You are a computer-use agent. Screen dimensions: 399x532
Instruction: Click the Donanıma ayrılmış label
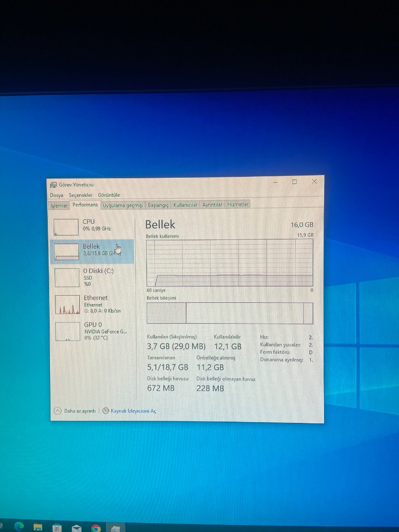point(282,360)
